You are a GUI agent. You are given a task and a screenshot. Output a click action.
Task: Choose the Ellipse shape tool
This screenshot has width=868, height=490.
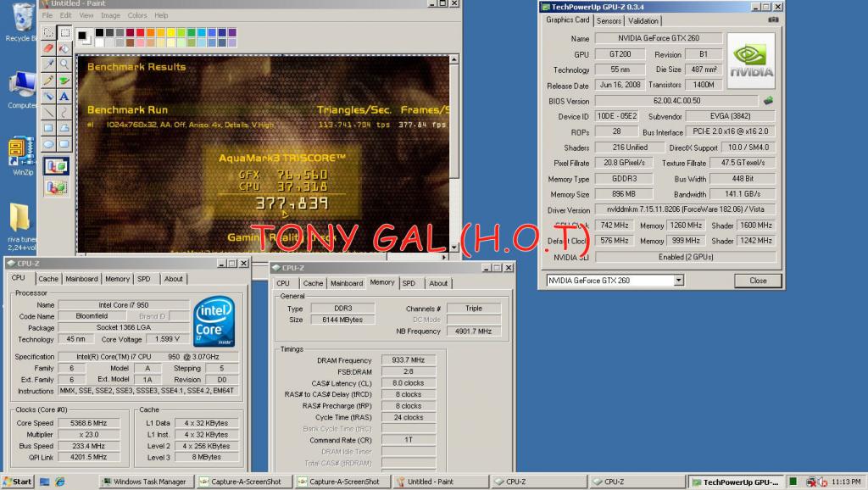click(48, 144)
